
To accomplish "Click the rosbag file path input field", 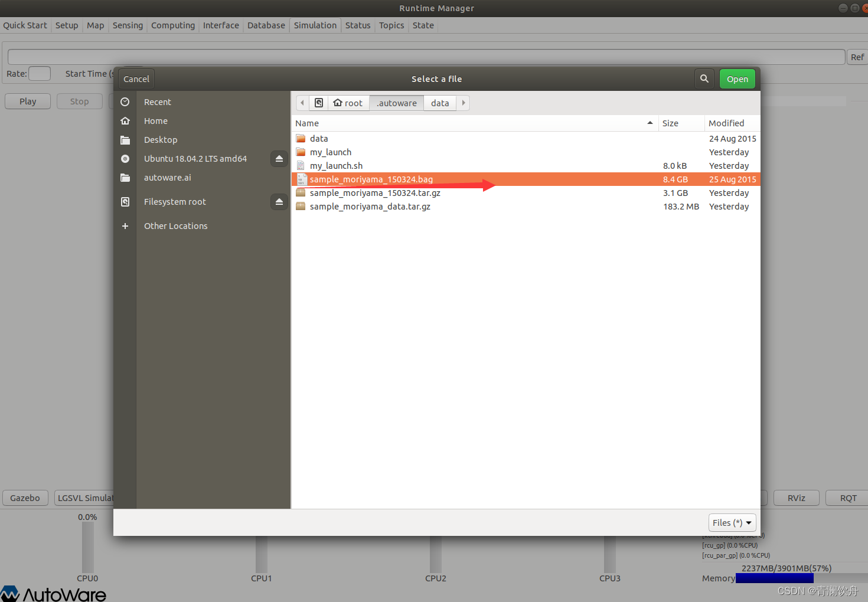I will [426, 57].
